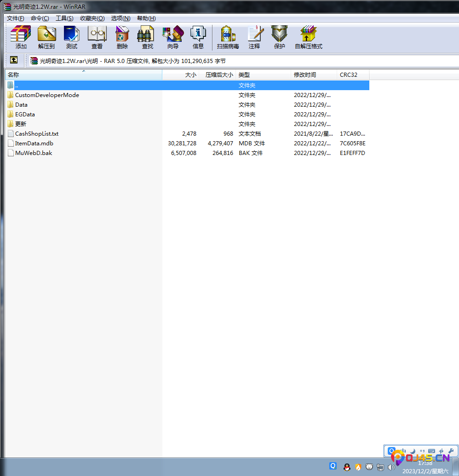Open IME settings wrench icon

click(x=451, y=451)
